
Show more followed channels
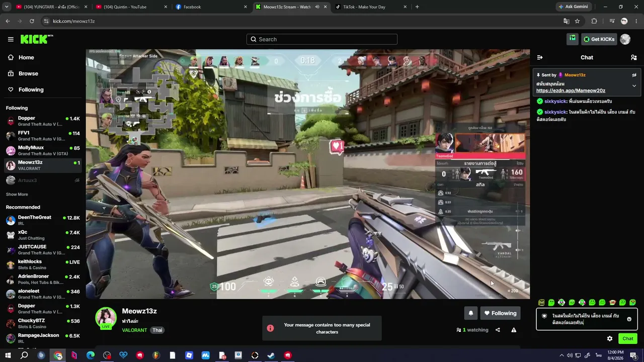coord(17,194)
